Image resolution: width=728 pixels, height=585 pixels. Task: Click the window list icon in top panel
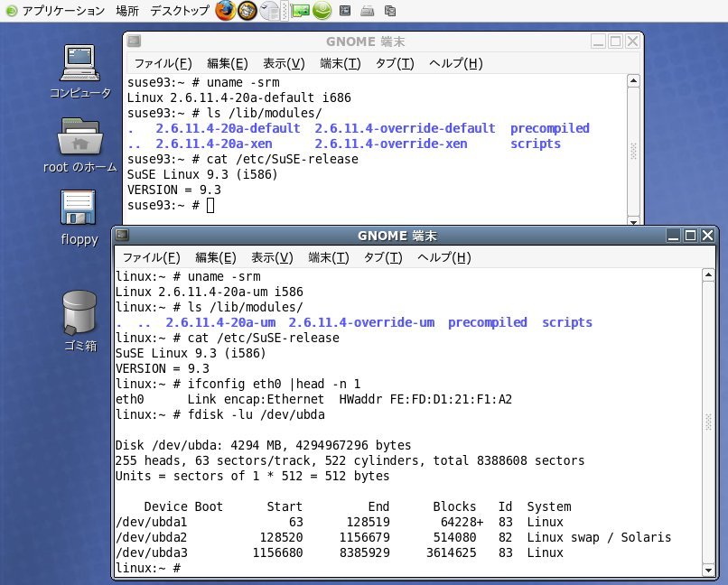pyautogui.click(x=390, y=11)
